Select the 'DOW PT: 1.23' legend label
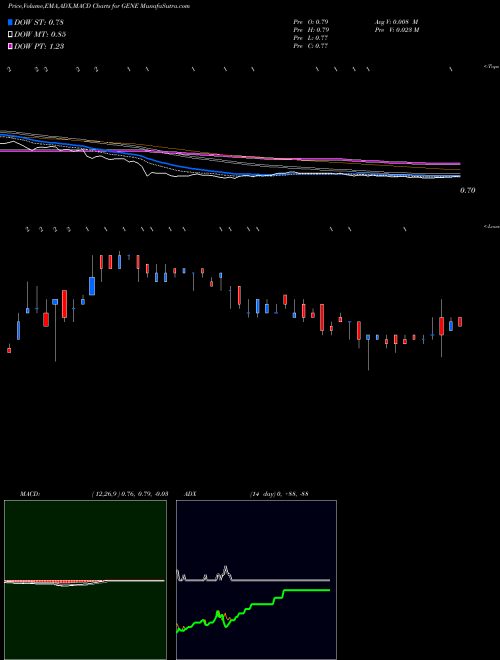Image resolution: width=500 pixels, height=660 pixels. 39,46
